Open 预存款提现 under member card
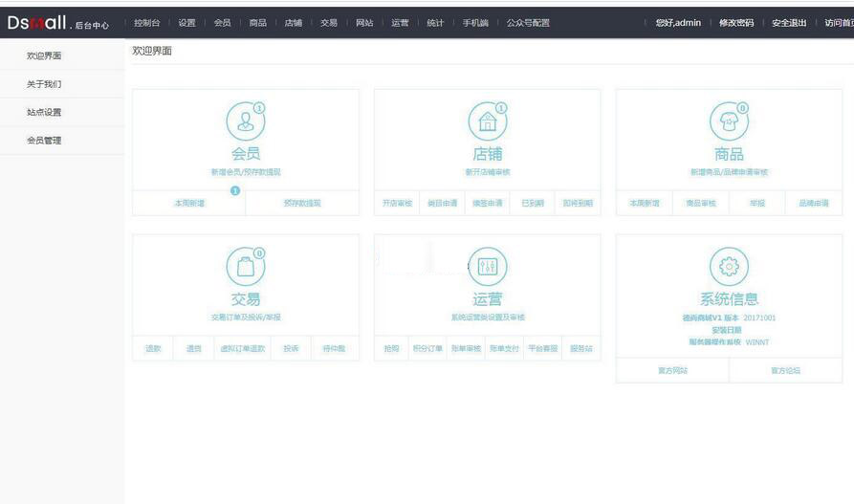Image resolution: width=854 pixels, height=504 pixels. (302, 204)
